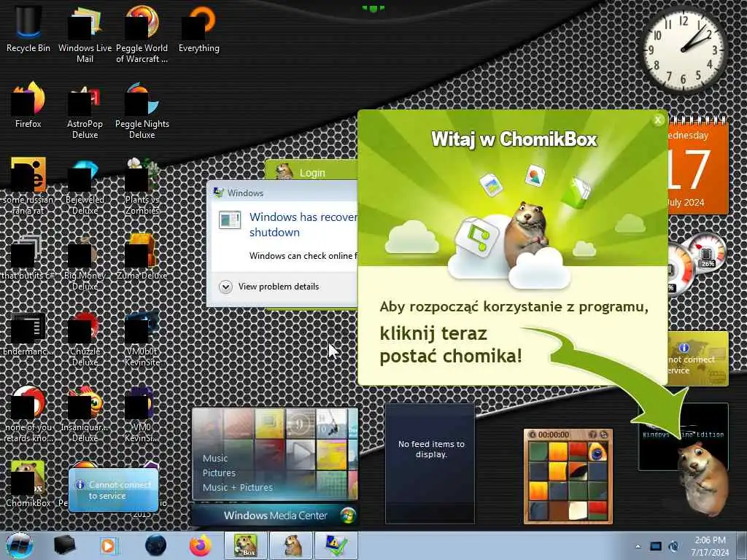Open the Recycle Bin desktop icon
The height and width of the screenshot is (560, 747).
point(28,28)
